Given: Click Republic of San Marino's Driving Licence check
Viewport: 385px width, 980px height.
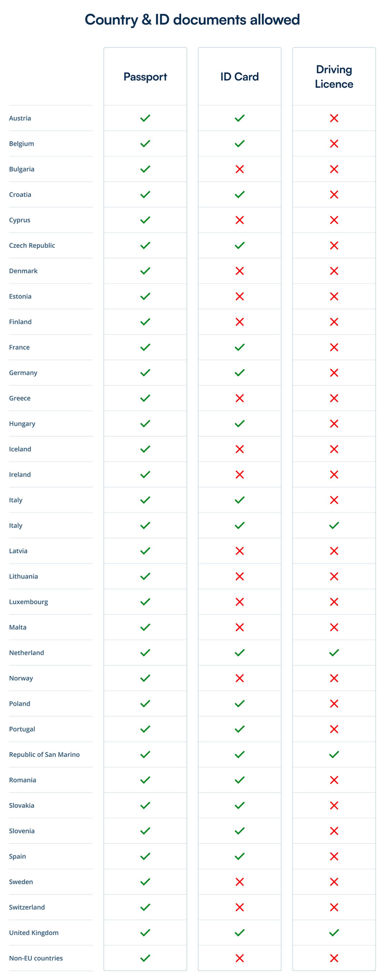Looking at the screenshot, I should point(334,754).
